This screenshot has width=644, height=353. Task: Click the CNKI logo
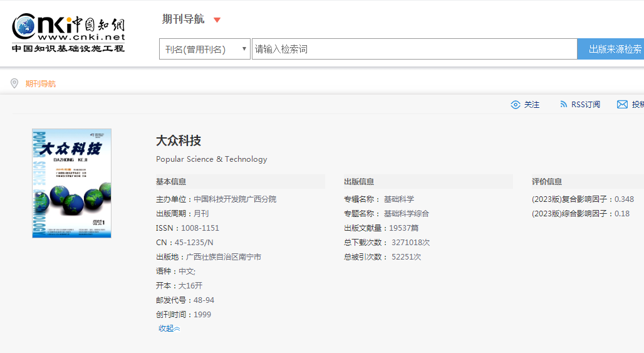pos(68,33)
